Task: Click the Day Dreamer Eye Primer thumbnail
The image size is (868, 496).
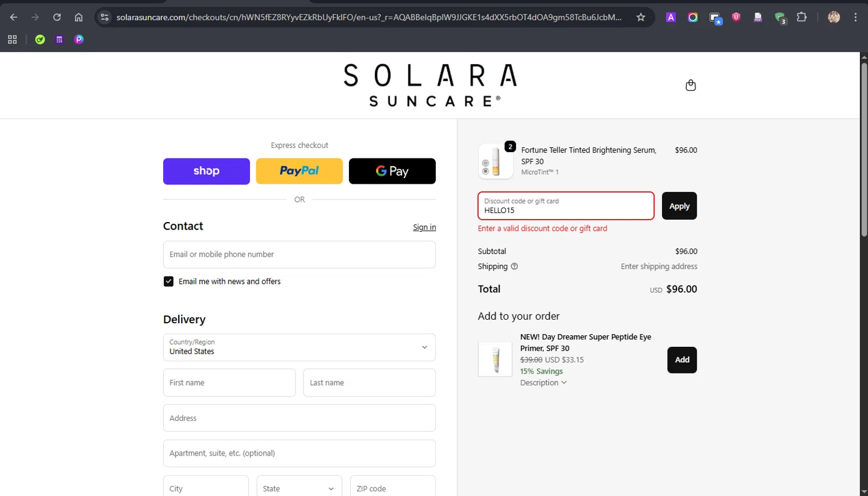Action: 495,360
